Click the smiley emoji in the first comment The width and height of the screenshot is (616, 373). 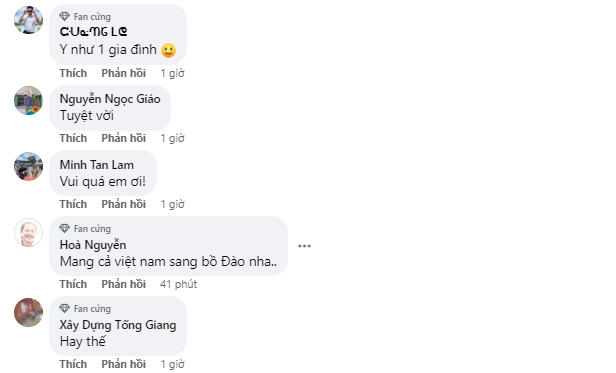(169, 50)
